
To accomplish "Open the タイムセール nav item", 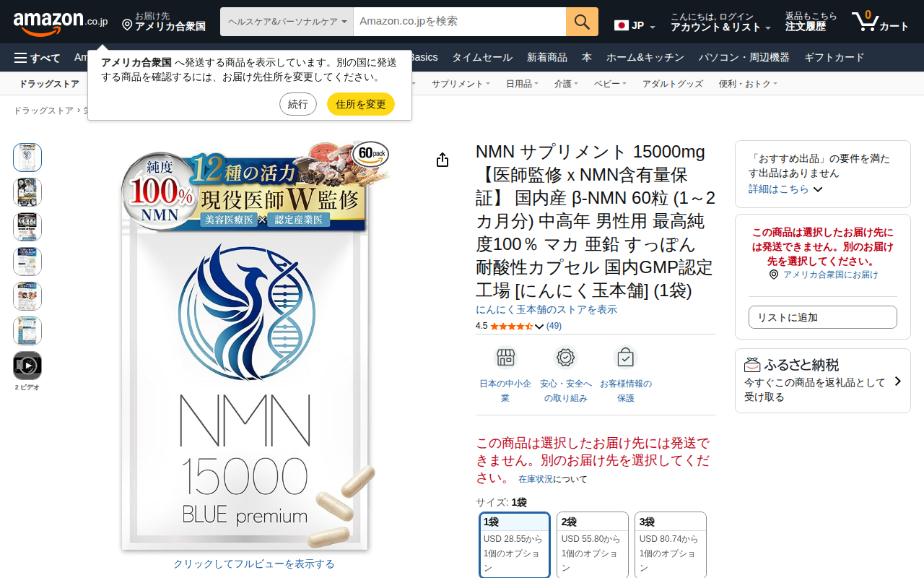I will [482, 58].
